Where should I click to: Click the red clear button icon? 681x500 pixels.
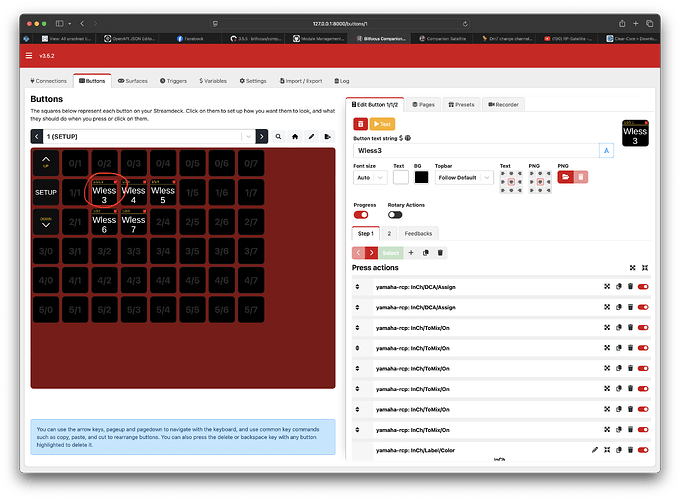[x=360, y=124]
